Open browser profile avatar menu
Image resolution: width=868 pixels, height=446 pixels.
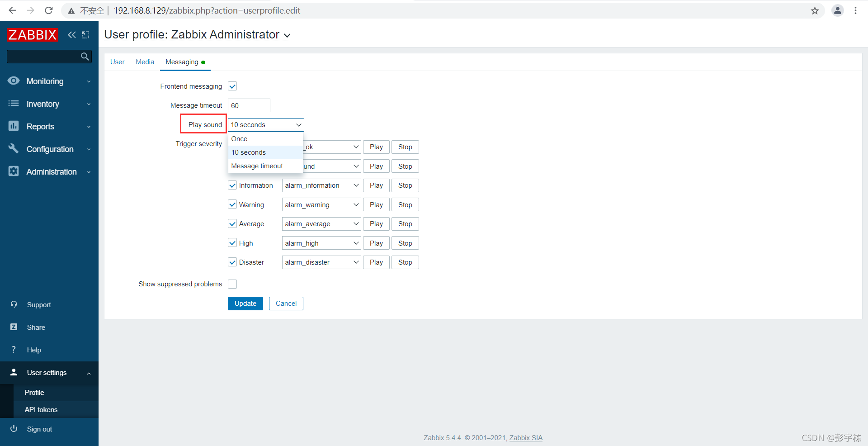[838, 10]
